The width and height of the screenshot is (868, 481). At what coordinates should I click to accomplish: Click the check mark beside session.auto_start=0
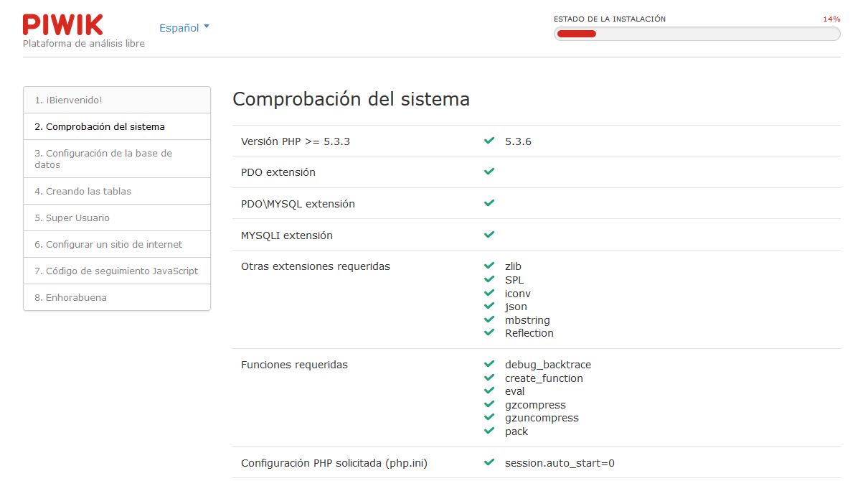(489, 463)
